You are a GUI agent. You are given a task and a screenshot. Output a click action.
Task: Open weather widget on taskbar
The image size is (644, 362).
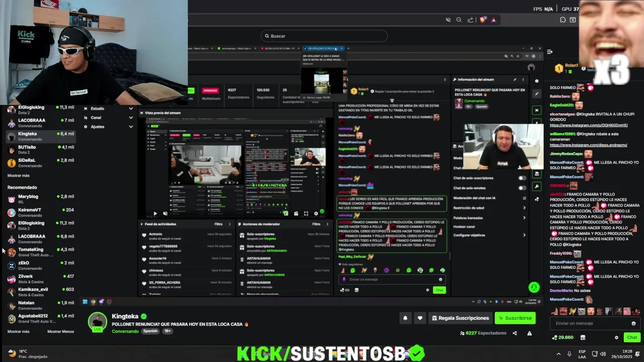28,353
